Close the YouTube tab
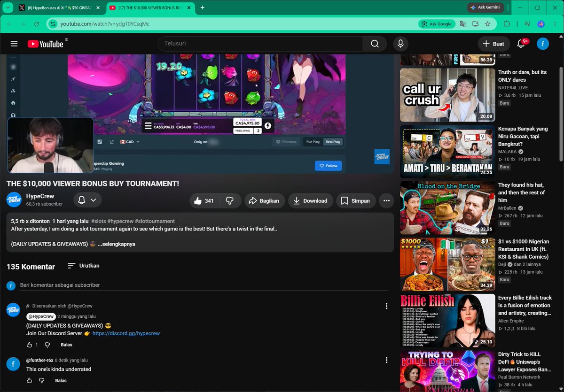The width and height of the screenshot is (564, 392). click(x=190, y=8)
